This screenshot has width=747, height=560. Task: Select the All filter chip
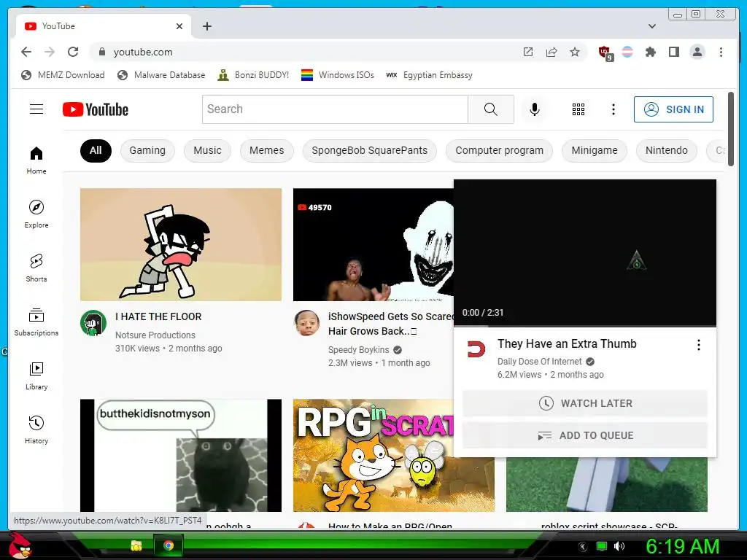coord(96,150)
